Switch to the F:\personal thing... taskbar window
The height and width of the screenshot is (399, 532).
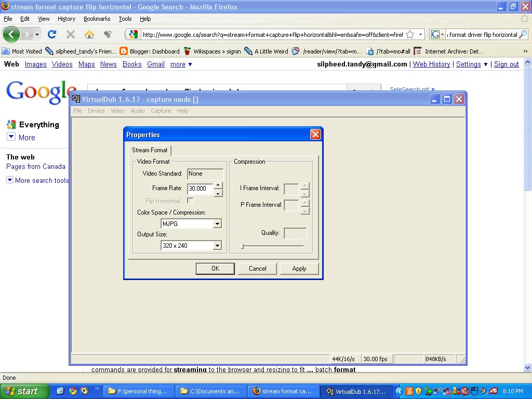[139, 391]
